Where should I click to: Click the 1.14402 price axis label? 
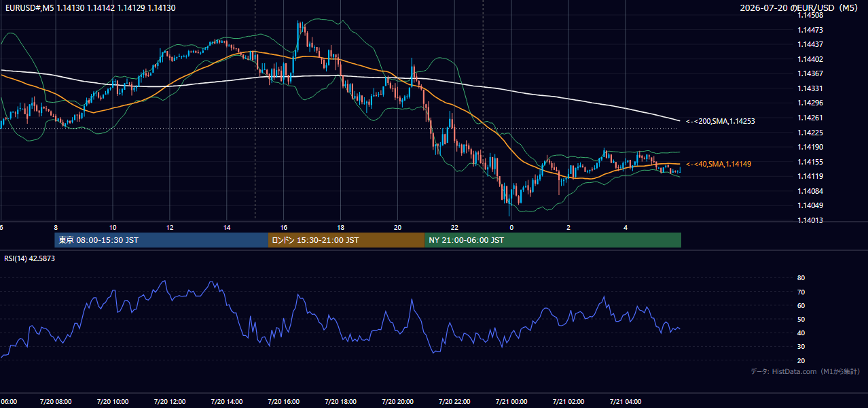click(x=811, y=59)
